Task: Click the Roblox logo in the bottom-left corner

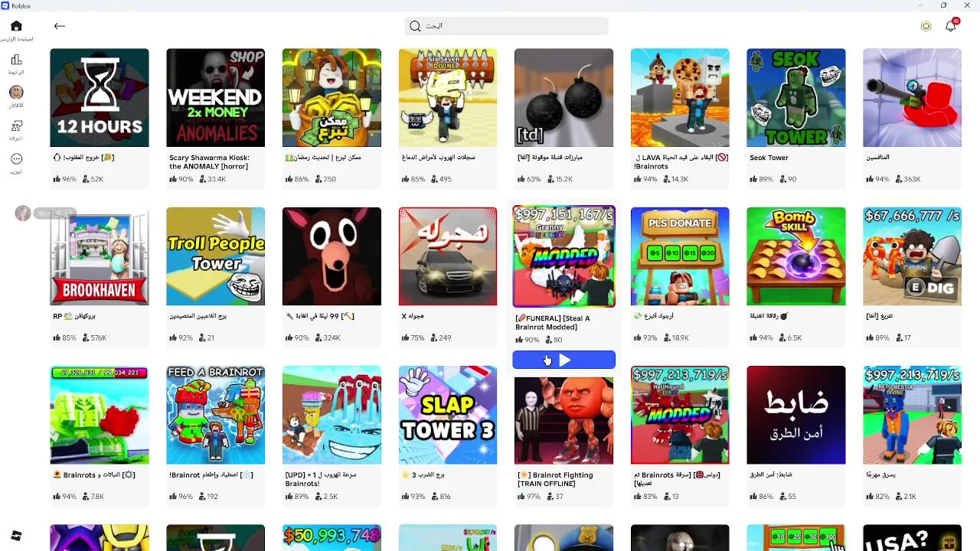Action: coord(16,536)
